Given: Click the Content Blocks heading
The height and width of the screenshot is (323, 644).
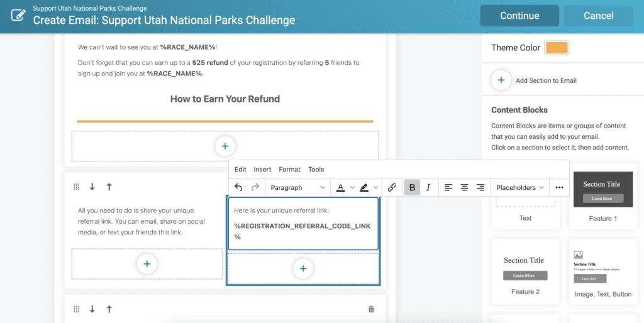Looking at the screenshot, I should click(519, 110).
